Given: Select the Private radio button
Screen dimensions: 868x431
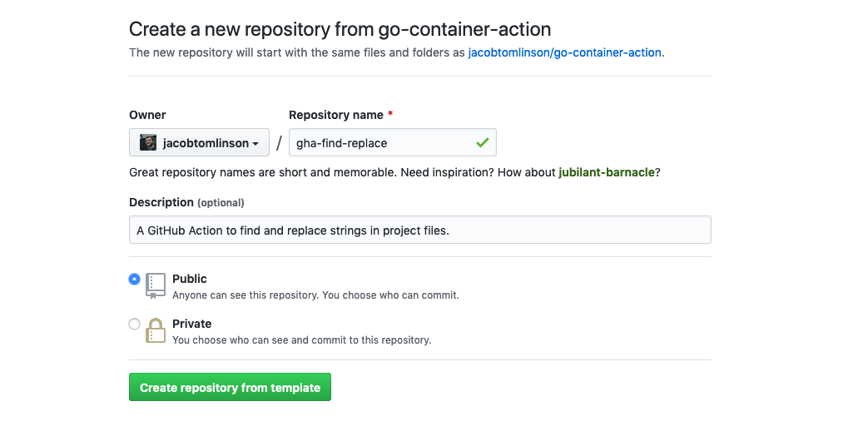Looking at the screenshot, I should pos(135,324).
